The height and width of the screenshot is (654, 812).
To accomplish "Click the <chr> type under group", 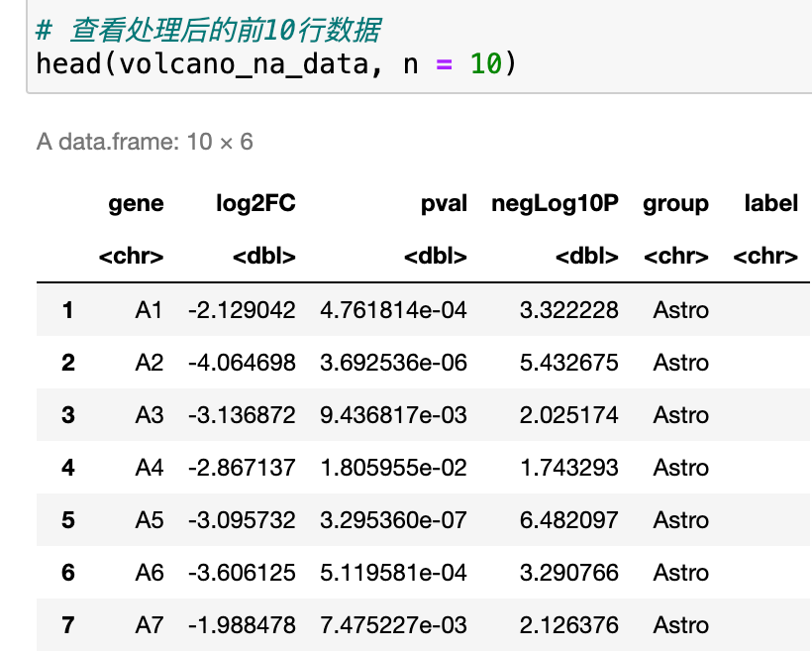I will (x=676, y=256).
